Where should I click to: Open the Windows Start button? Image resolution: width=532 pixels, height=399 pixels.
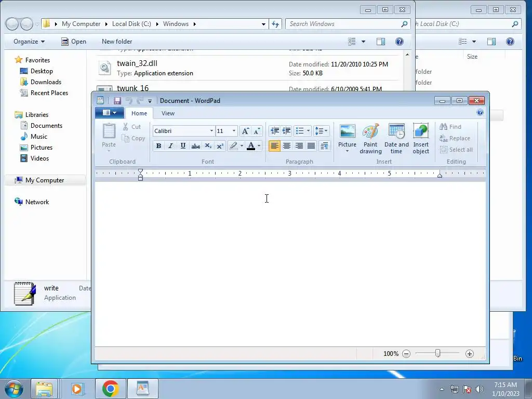click(14, 389)
